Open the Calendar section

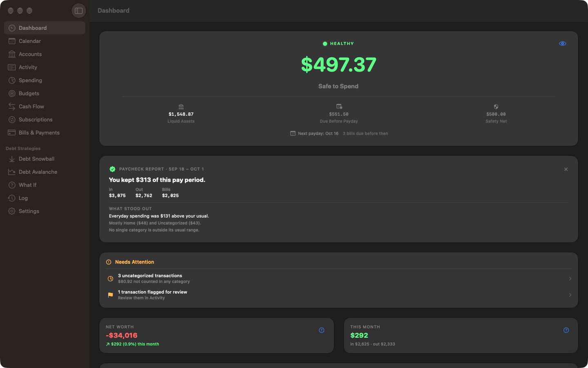coord(45,41)
